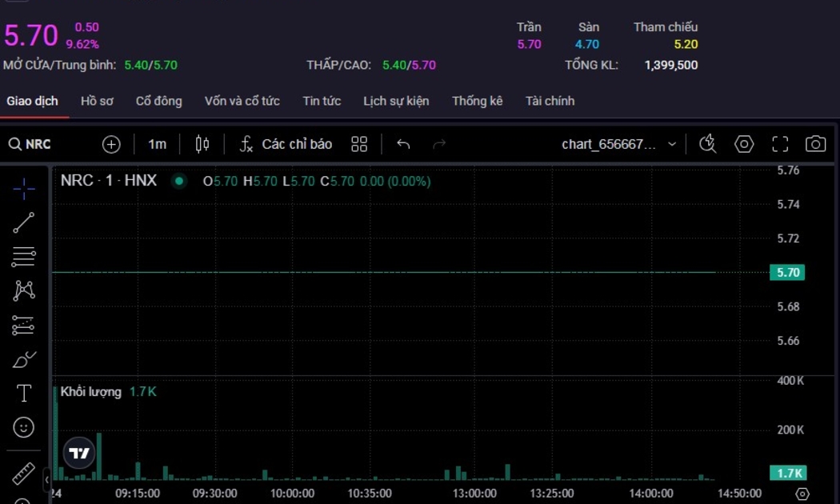Open the Tài chính tab
The width and height of the screenshot is (840, 504).
(x=550, y=101)
